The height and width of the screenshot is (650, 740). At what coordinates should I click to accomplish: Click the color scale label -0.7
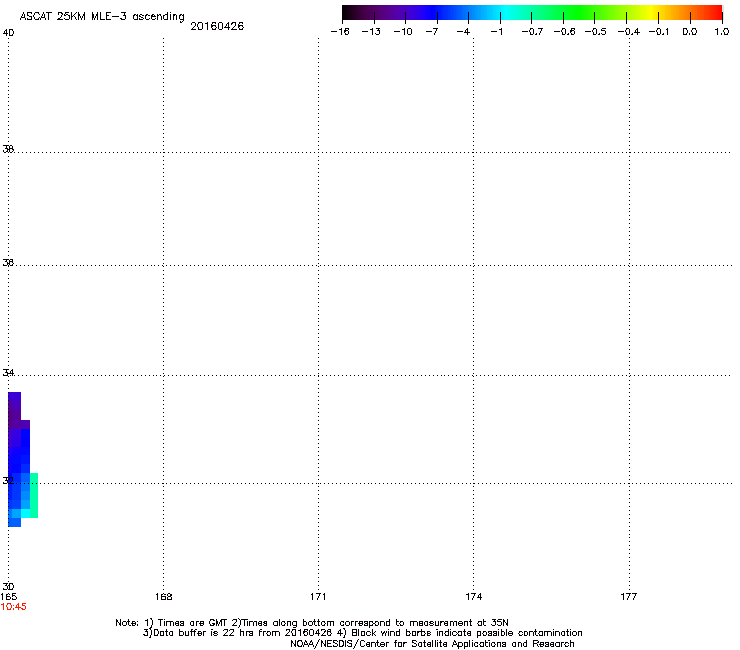pos(532,32)
